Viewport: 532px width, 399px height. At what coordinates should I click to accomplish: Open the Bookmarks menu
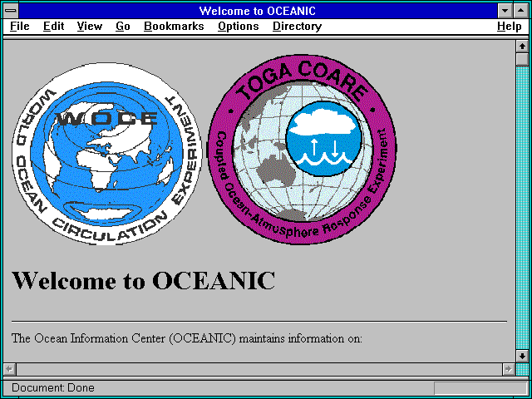click(174, 27)
